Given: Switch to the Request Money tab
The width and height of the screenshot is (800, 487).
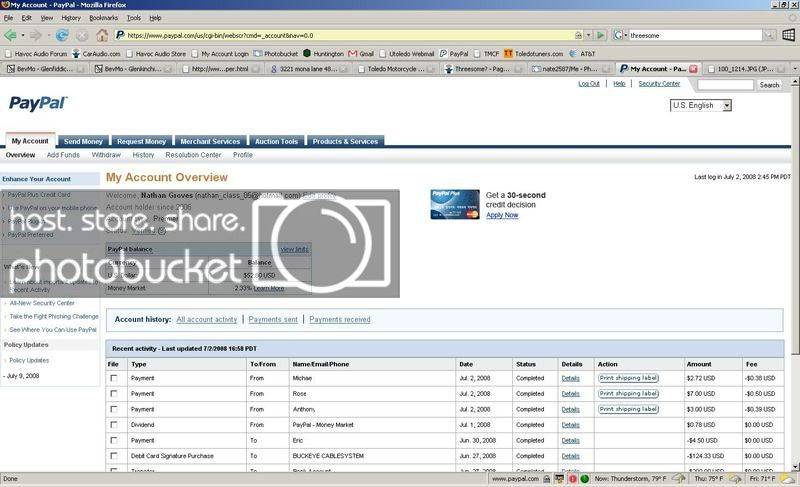Looking at the screenshot, I should click(x=141, y=141).
